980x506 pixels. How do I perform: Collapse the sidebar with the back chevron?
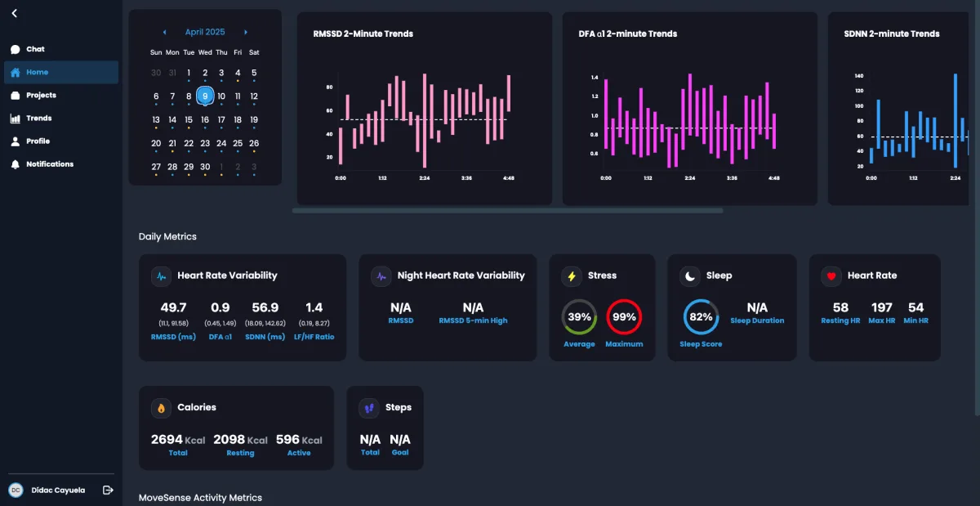point(15,13)
